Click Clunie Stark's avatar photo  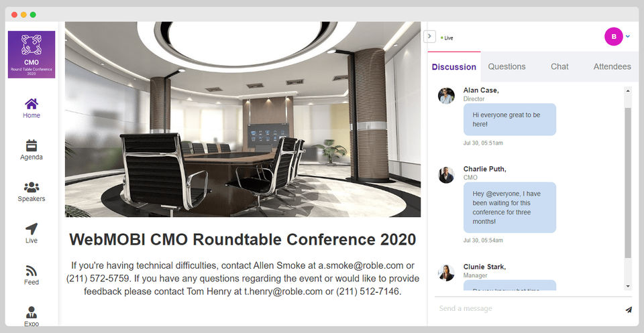pos(446,273)
